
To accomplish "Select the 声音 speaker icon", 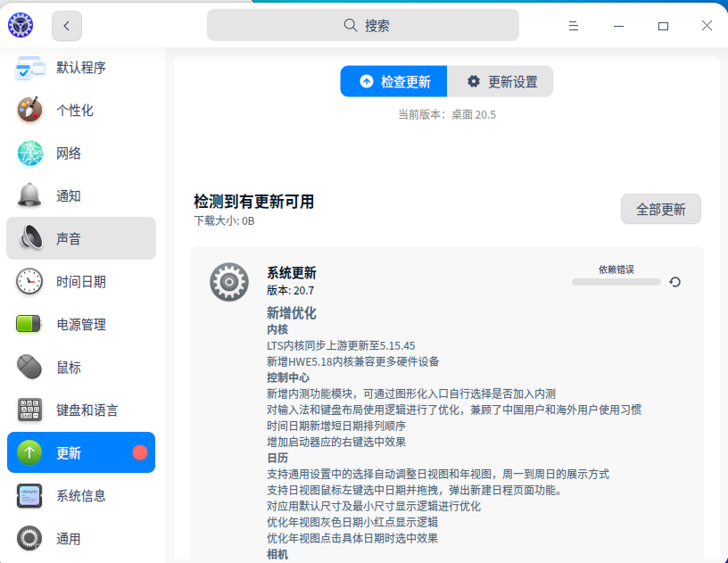I will click(30, 238).
